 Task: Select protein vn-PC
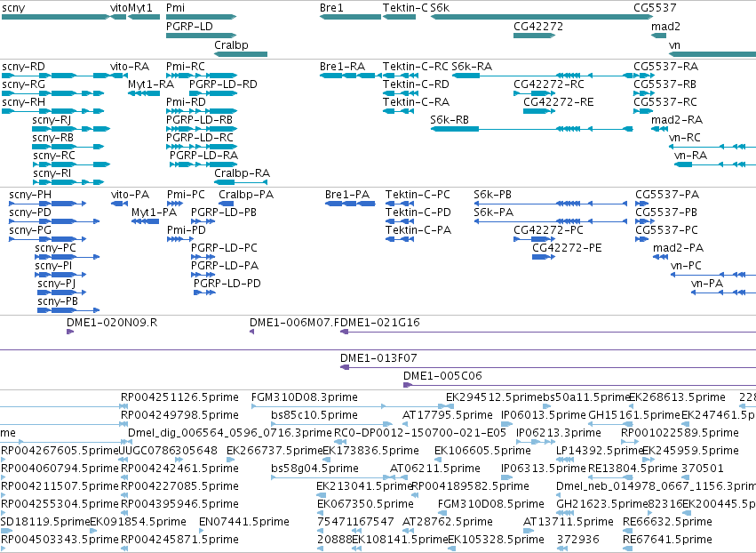click(686, 266)
